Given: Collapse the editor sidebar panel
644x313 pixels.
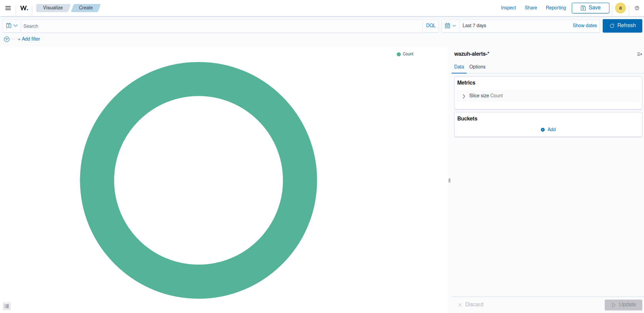Looking at the screenshot, I should (x=640, y=54).
